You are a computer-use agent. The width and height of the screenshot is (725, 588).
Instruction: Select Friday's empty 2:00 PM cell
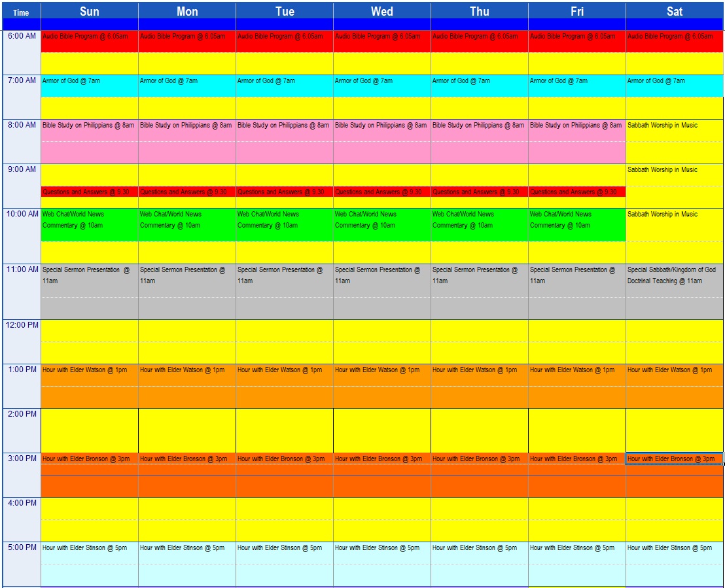[x=576, y=430]
